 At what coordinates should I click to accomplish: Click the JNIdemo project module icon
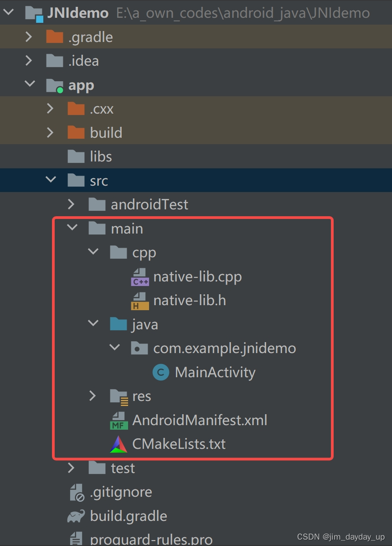(35, 14)
